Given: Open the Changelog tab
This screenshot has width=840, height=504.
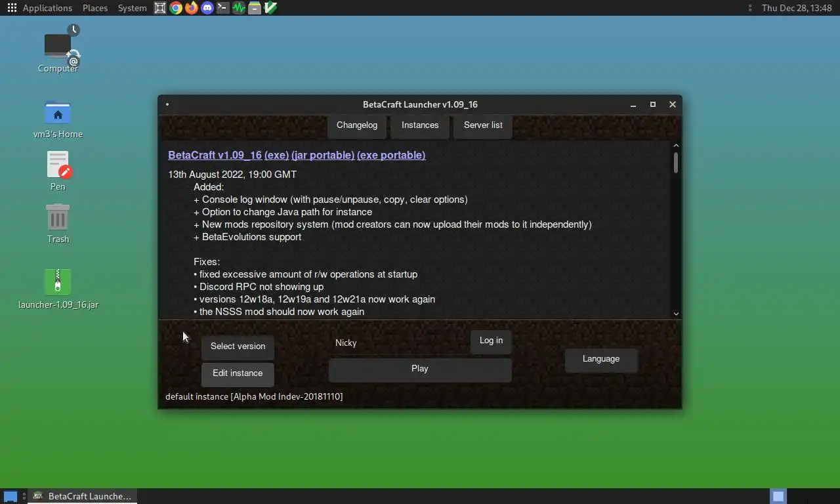Looking at the screenshot, I should (357, 125).
